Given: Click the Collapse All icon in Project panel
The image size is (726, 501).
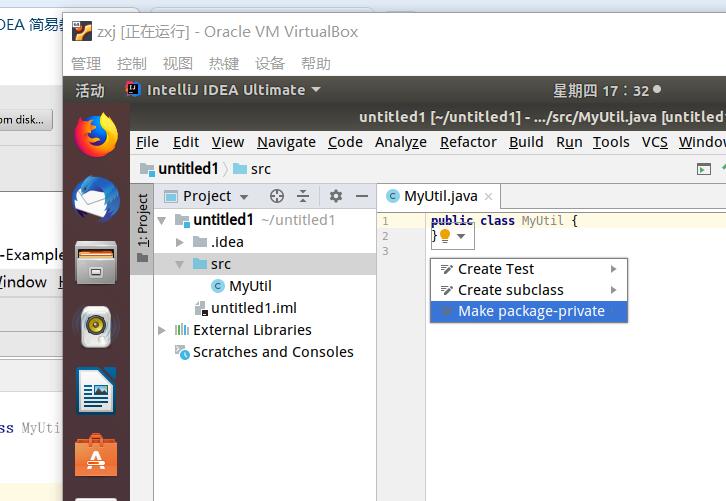Looking at the screenshot, I should tap(303, 196).
